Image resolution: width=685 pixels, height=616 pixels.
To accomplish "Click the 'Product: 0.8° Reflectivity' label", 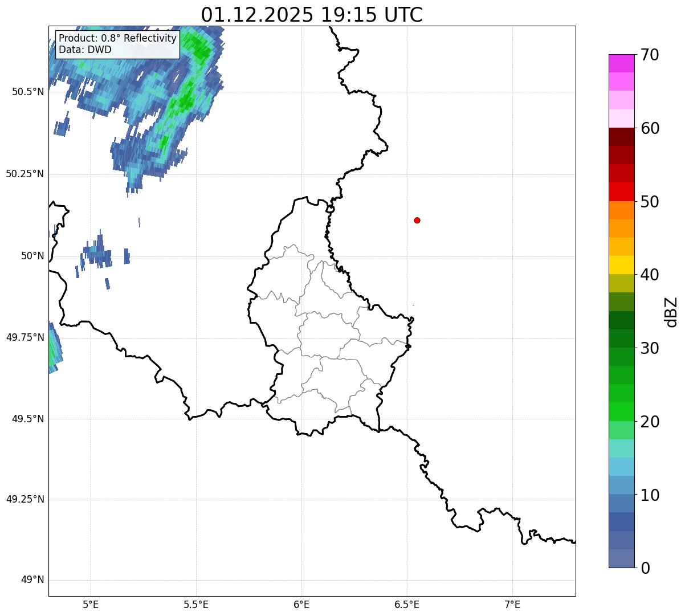I will pos(118,38).
